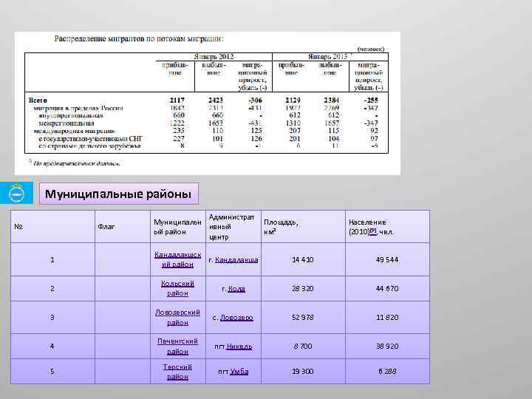Select the Муниципальные районы heading
532x399 pixels.
click(118, 194)
